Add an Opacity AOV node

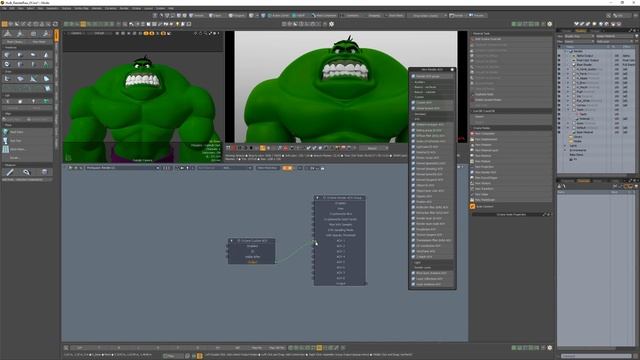[432, 196]
